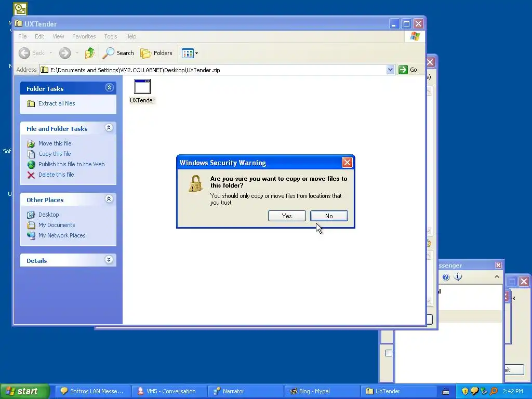532x399 pixels.
Task: Expand the Details panel
Action: 109,260
